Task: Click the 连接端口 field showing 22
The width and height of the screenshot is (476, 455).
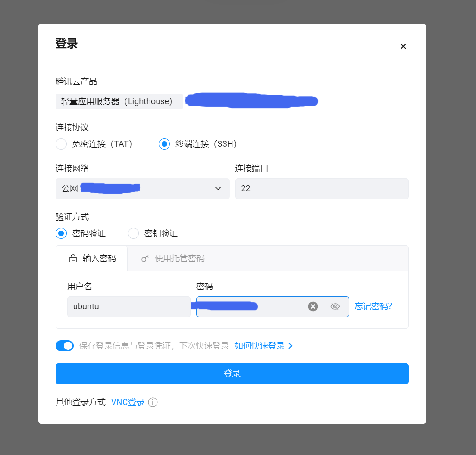Action: [x=322, y=188]
